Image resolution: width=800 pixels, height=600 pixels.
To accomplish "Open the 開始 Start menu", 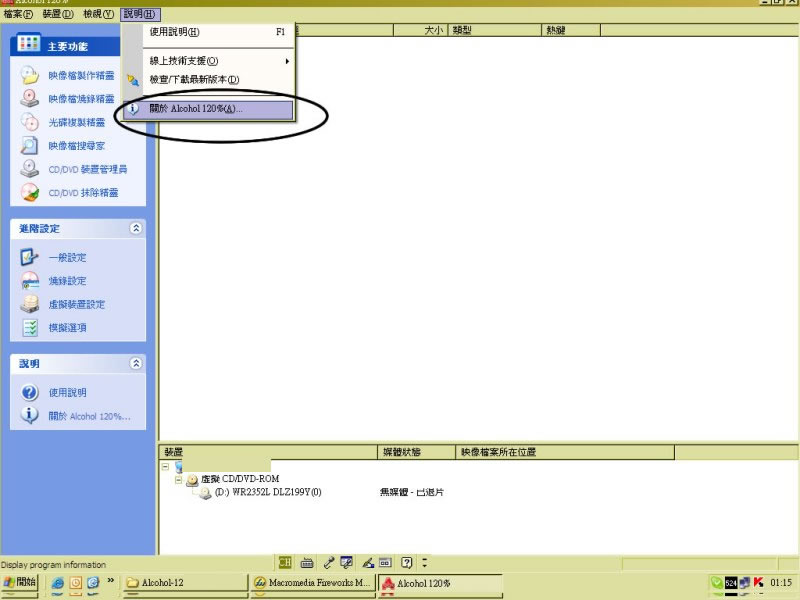I will 19,582.
